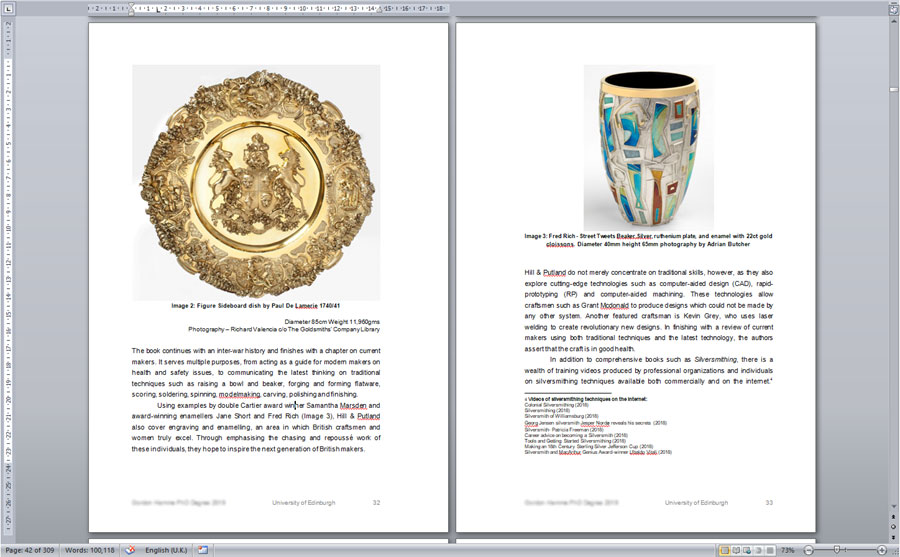Click misspelled word 'modelmaking'
The width and height of the screenshot is (900, 557).
point(239,394)
